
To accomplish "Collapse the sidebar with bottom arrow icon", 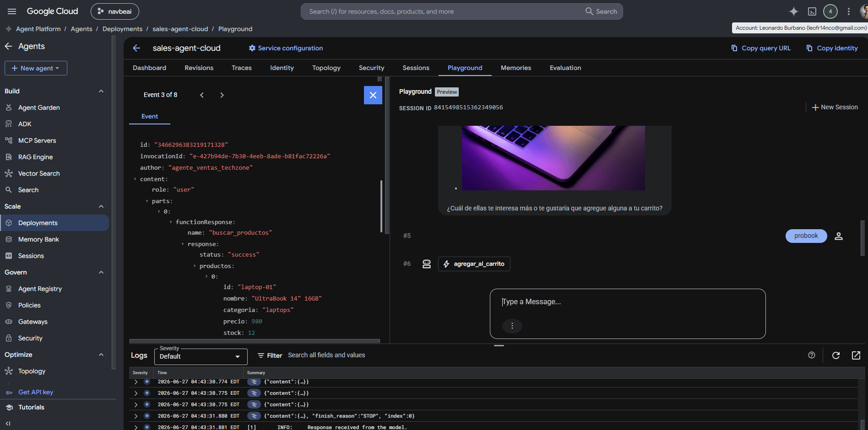I will [8, 424].
